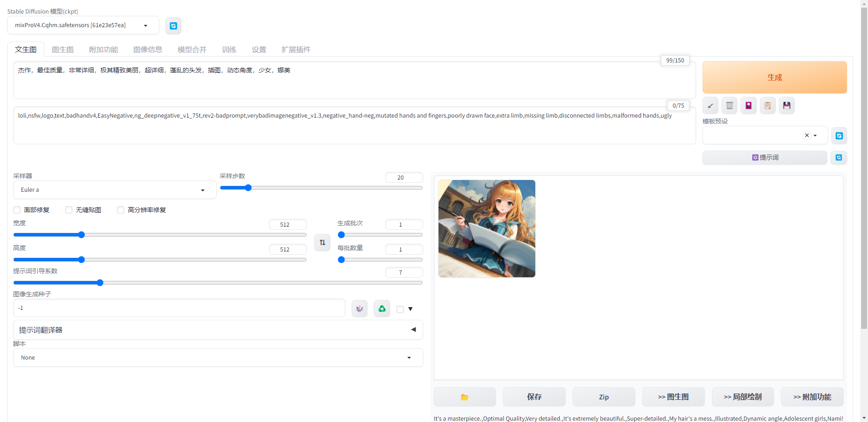Open the output folder with the folder icon
This screenshot has width=868, height=422.
tap(465, 397)
